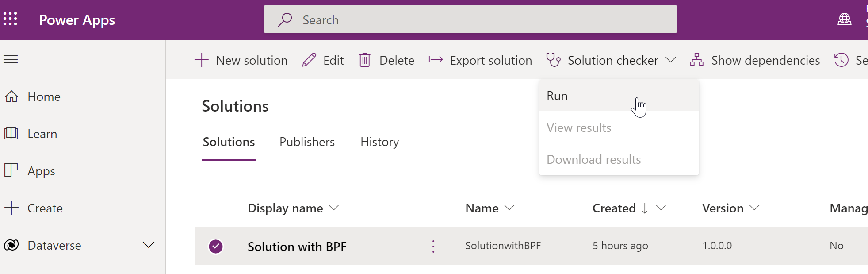
Task: Collapse the Solution checker dropdown chevron
Action: click(670, 60)
